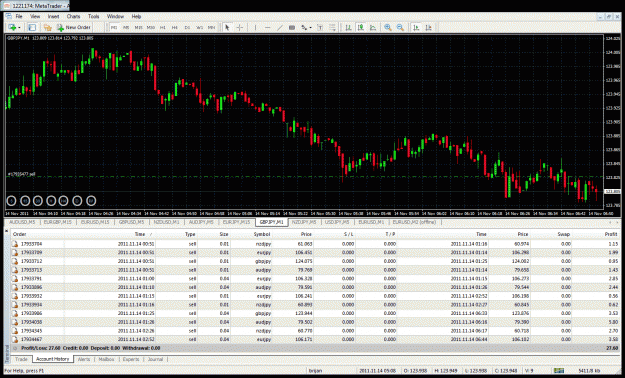Open the Help menu
The image size is (625, 378).
136,16
